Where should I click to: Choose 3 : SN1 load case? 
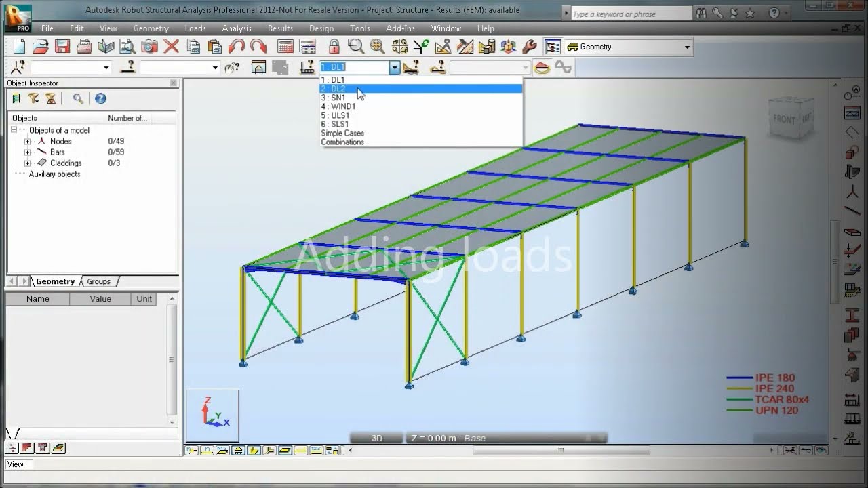(421, 98)
